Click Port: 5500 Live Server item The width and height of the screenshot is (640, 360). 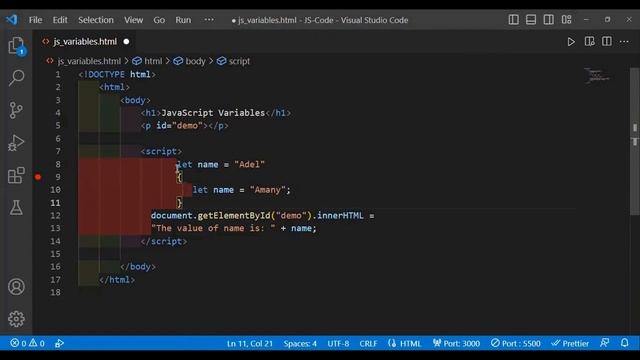[x=516, y=344]
